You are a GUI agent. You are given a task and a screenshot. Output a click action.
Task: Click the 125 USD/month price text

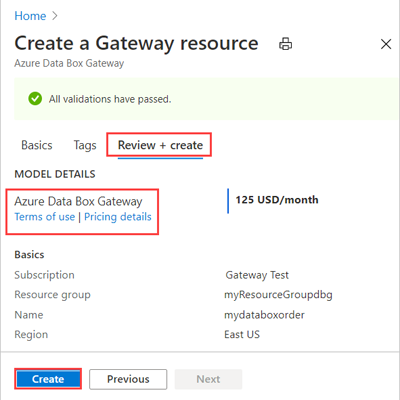(x=277, y=200)
